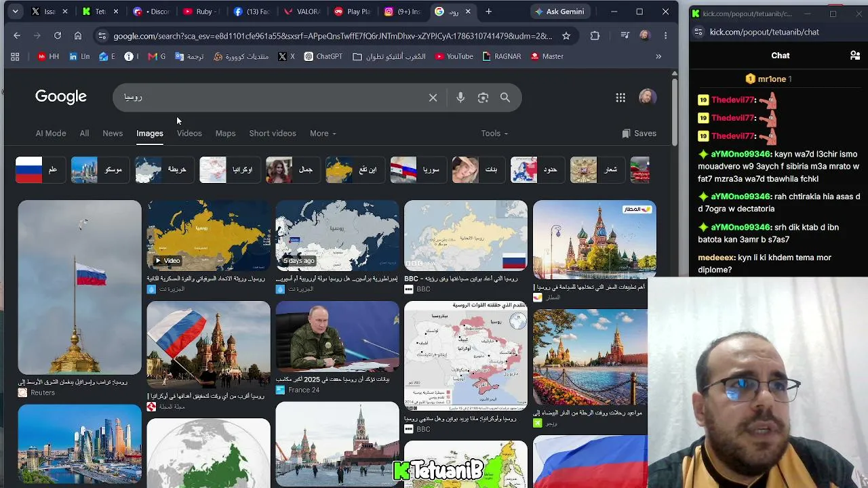This screenshot has height=488, width=868.
Task: Filter images by the سوريا chip
Action: pyautogui.click(x=418, y=169)
